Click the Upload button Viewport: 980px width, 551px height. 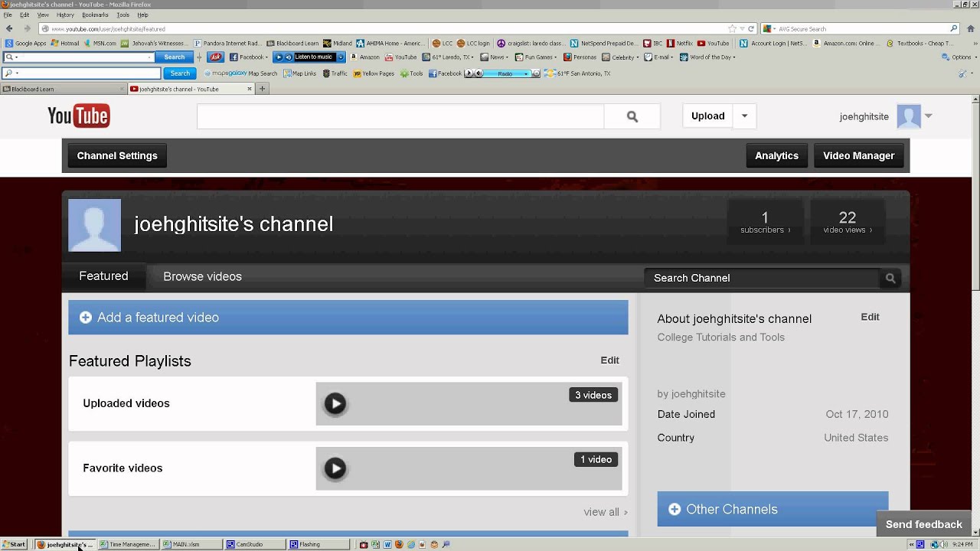coord(707,116)
